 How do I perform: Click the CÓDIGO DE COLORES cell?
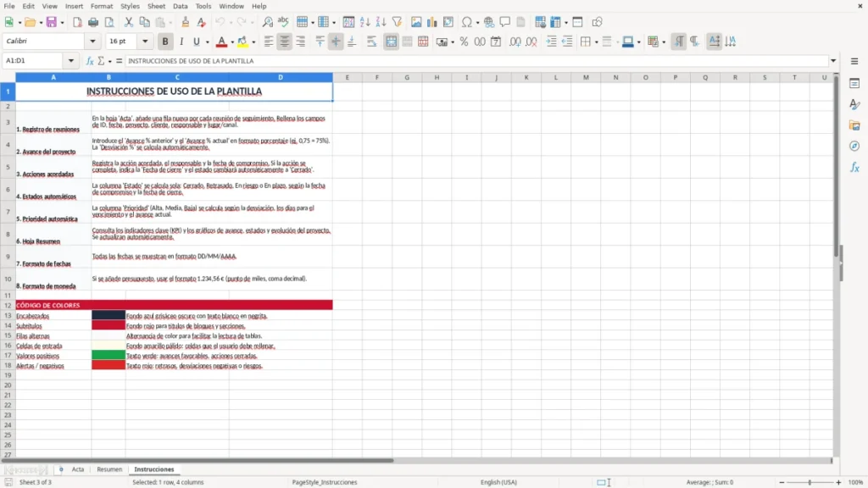[174, 305]
